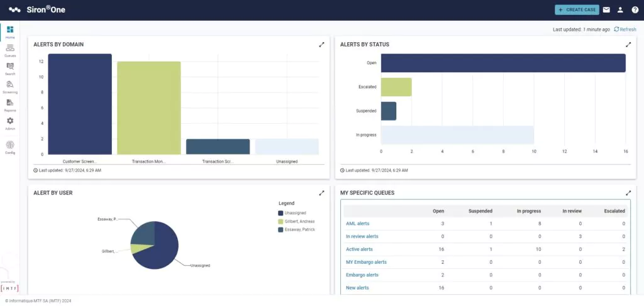
Task: Expand the Alerts by Domain chart
Action: [x=321, y=45]
